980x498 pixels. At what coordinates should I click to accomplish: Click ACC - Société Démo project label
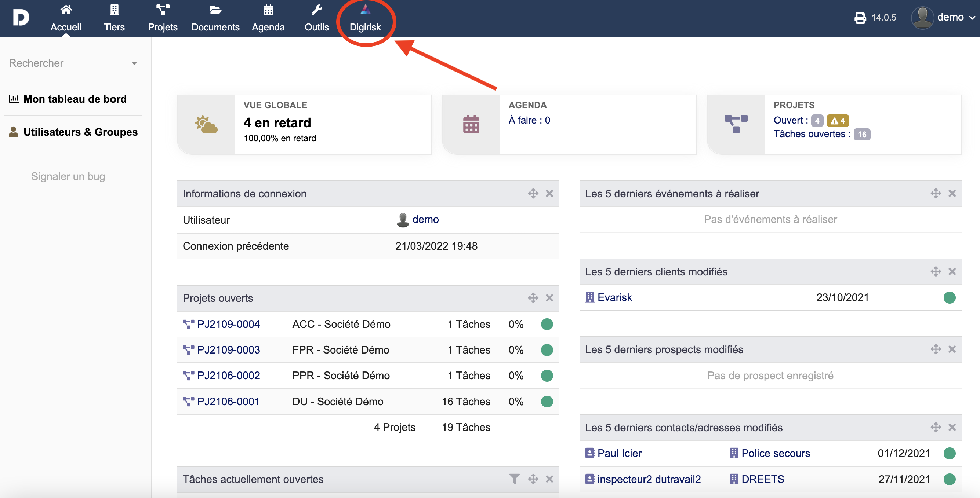[x=341, y=324]
